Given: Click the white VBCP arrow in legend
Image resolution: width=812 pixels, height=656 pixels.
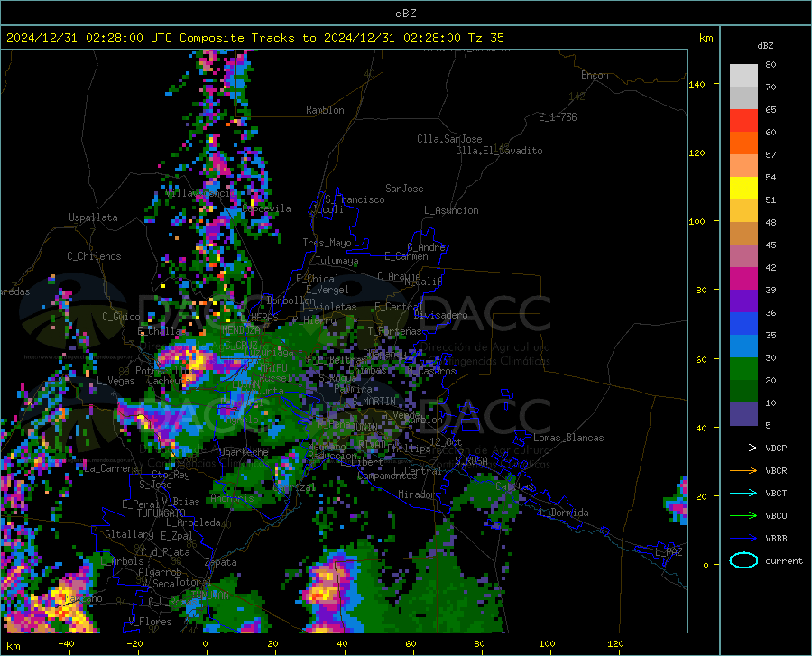Looking at the screenshot, I should tap(743, 448).
